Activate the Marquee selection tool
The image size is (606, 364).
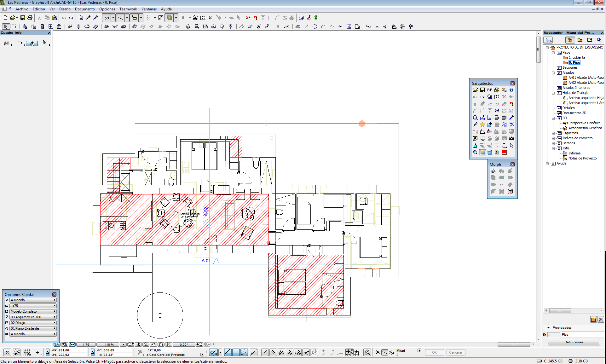click(14, 26)
